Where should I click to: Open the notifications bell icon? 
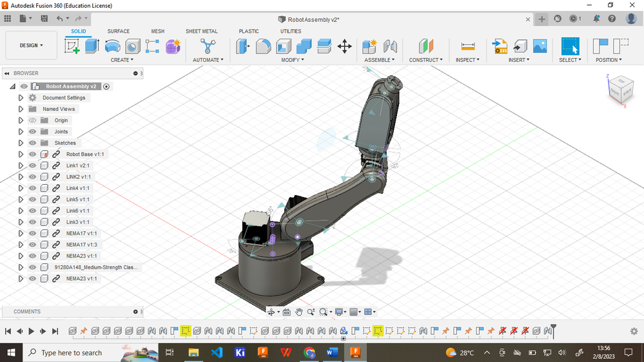click(596, 19)
